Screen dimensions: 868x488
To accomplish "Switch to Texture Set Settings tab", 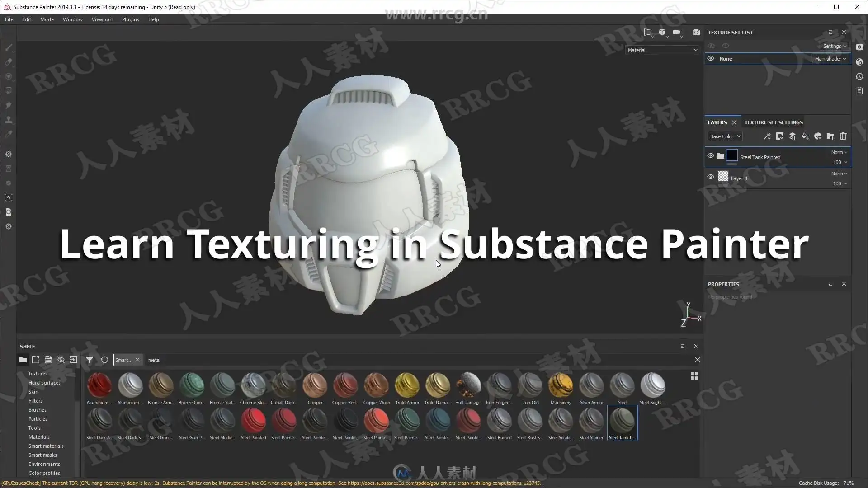I will 774,122.
